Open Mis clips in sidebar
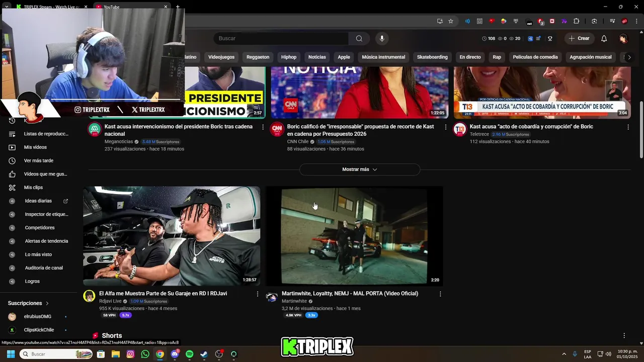The image size is (644, 362). tap(33, 188)
